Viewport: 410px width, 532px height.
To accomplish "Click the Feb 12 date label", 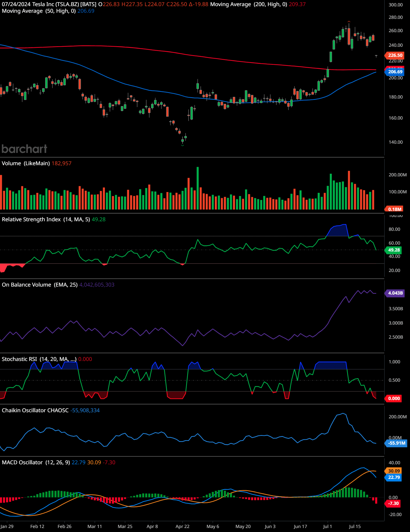I will click(37, 526).
